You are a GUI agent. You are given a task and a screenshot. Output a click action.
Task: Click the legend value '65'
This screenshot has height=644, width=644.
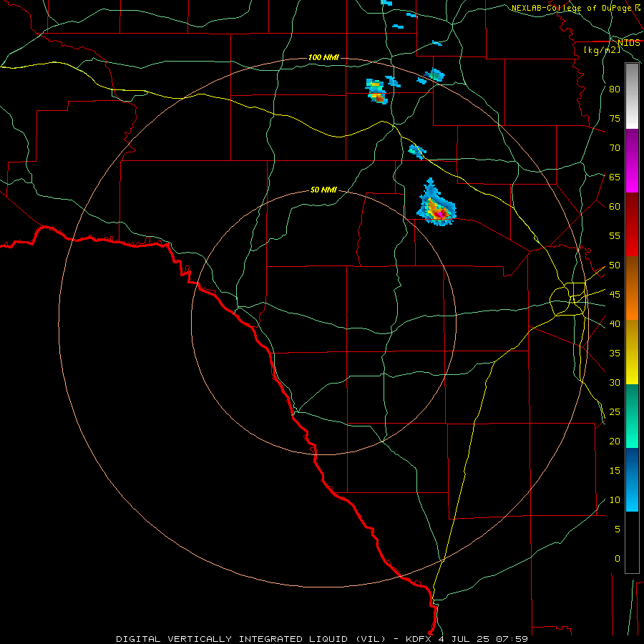615,177
